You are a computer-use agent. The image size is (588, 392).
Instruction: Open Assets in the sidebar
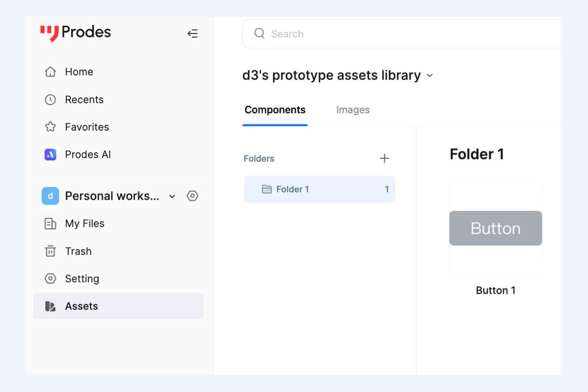(118, 306)
